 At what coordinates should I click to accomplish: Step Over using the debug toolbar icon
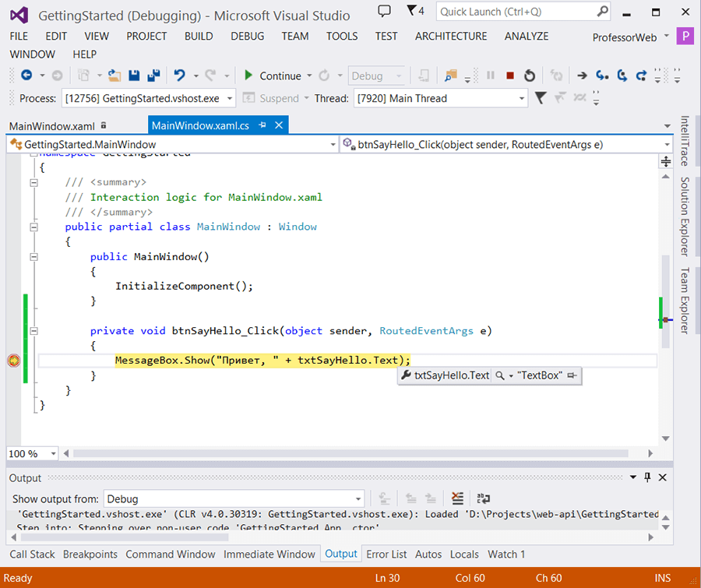click(622, 76)
